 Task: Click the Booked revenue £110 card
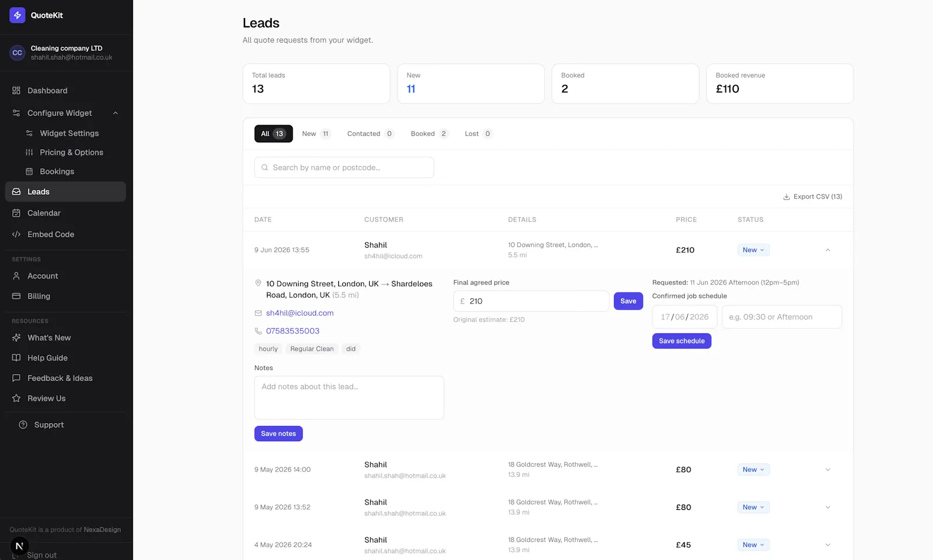780,84
